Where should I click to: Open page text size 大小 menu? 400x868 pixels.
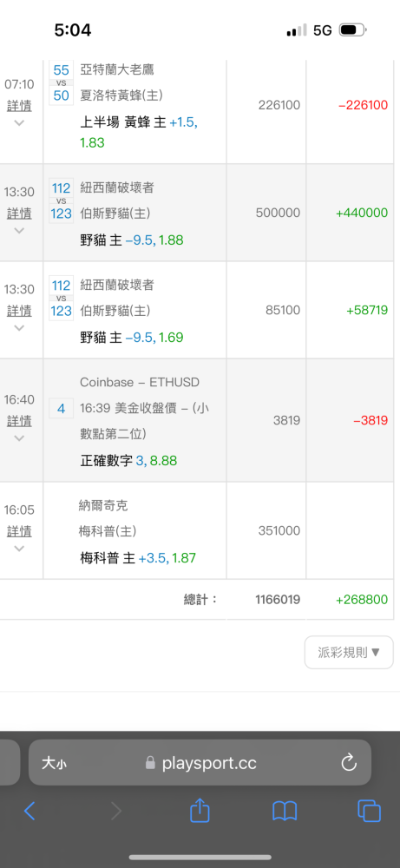click(54, 763)
